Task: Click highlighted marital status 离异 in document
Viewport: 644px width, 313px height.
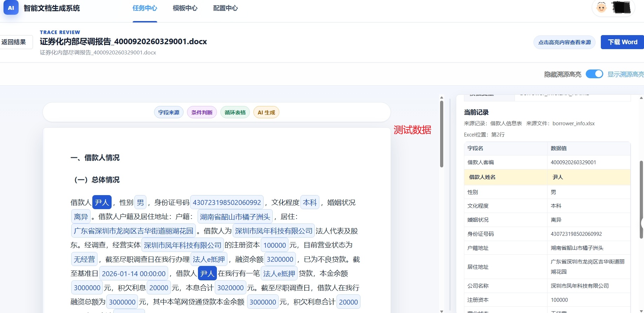Action: tap(81, 217)
